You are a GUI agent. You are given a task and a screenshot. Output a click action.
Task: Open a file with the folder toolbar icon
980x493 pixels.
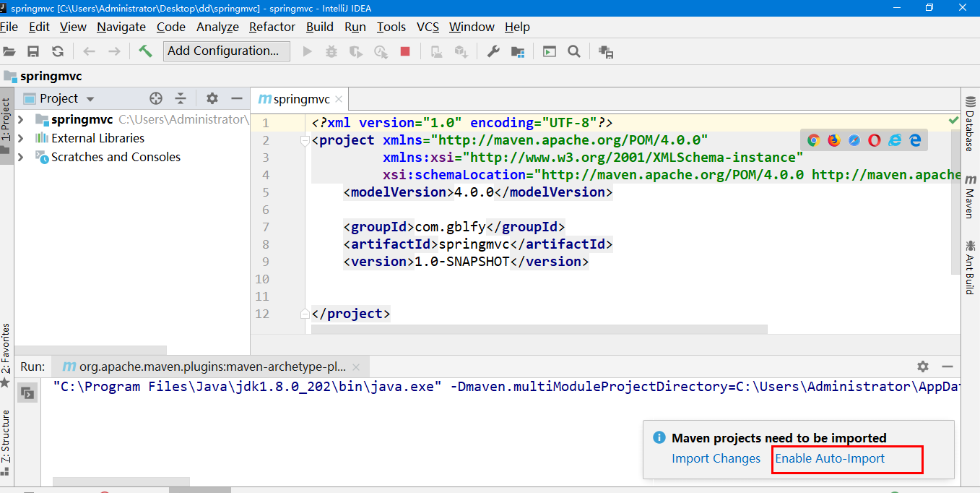pos(9,51)
